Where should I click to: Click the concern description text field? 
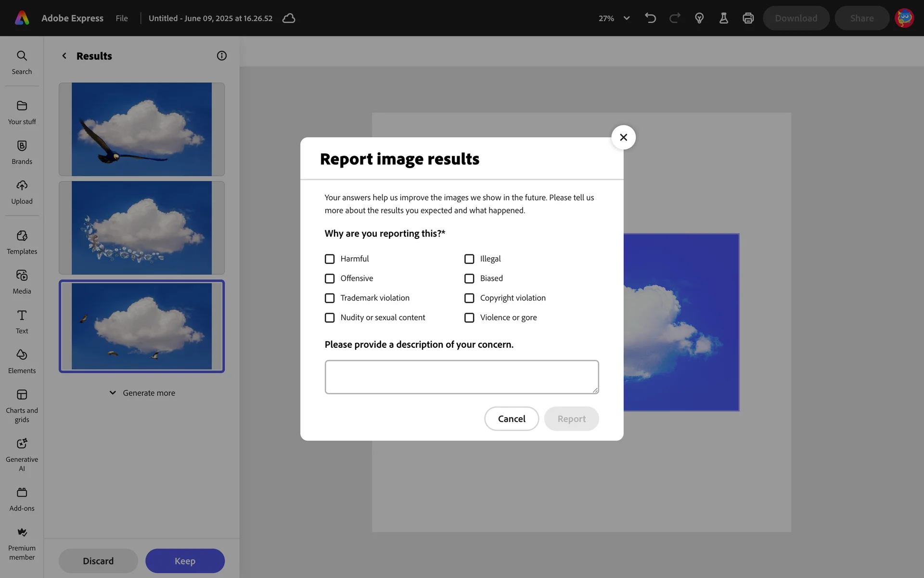point(462,377)
